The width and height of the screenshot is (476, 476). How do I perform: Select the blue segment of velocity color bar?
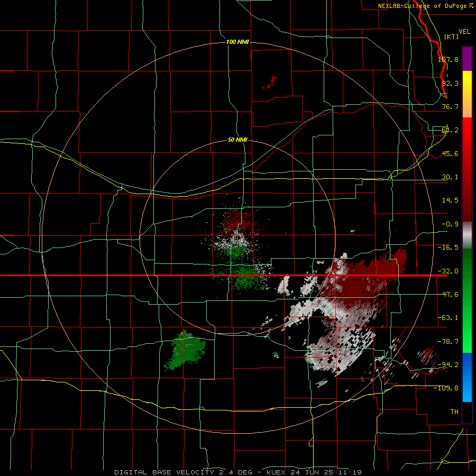coord(467,377)
